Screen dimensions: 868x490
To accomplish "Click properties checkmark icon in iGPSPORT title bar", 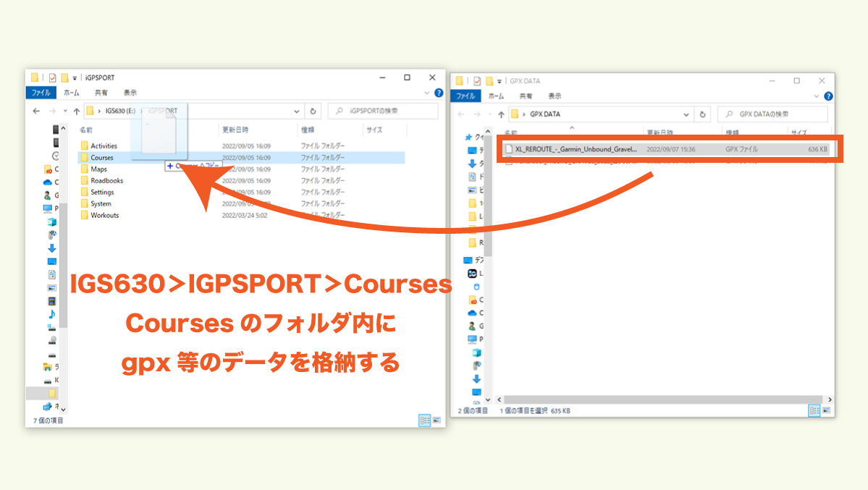I will click(x=53, y=77).
